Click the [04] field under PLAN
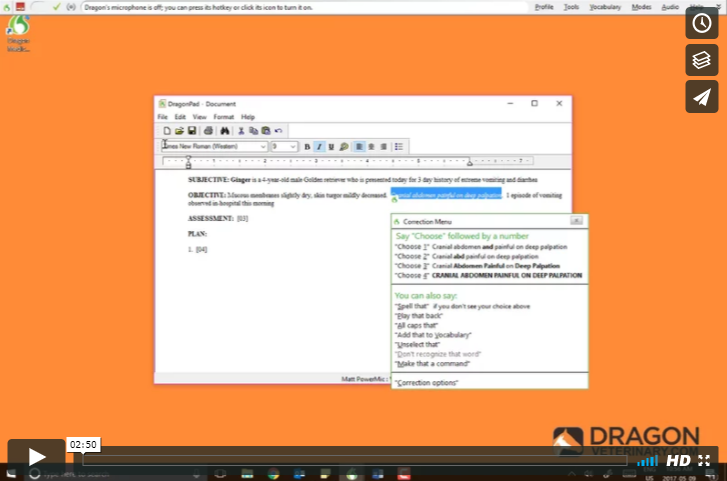Image resolution: width=727 pixels, height=481 pixels. coord(202,250)
